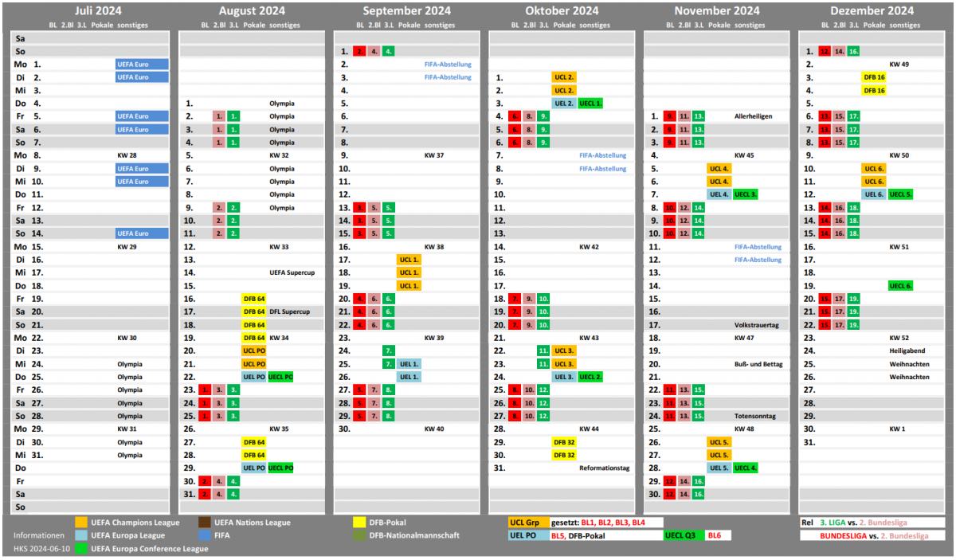This screenshot has width=956, height=560.
Task: Select the 'Totensonntag' entry in November
Action: [754, 417]
